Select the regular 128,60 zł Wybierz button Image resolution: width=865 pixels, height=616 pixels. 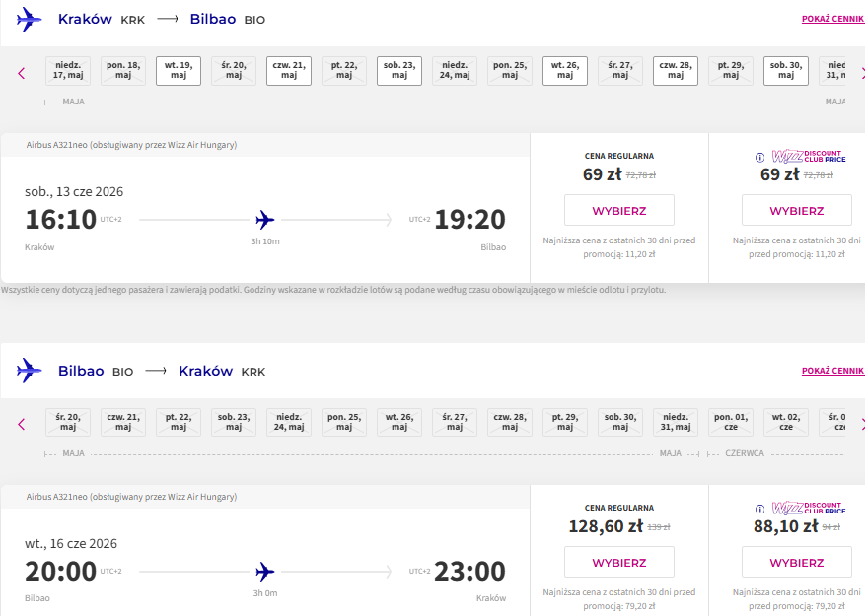point(619,562)
